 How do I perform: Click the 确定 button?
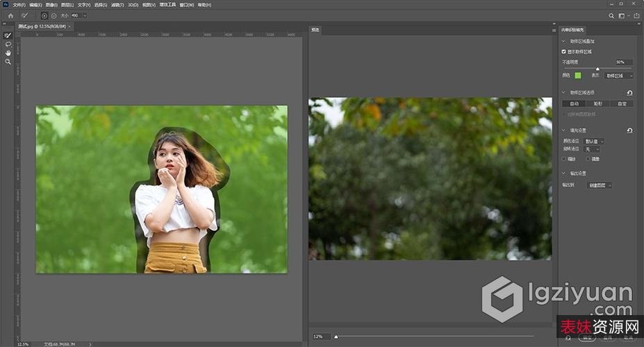click(588, 337)
